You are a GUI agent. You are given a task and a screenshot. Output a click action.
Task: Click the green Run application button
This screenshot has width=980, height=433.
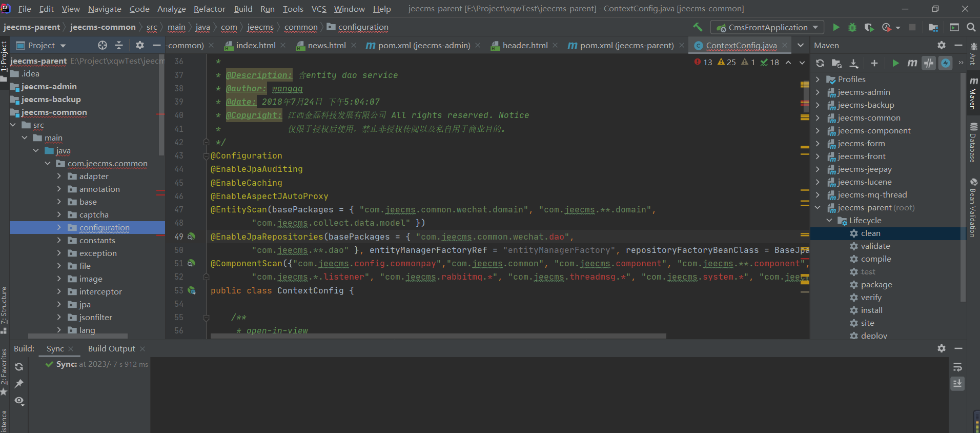[x=836, y=28]
